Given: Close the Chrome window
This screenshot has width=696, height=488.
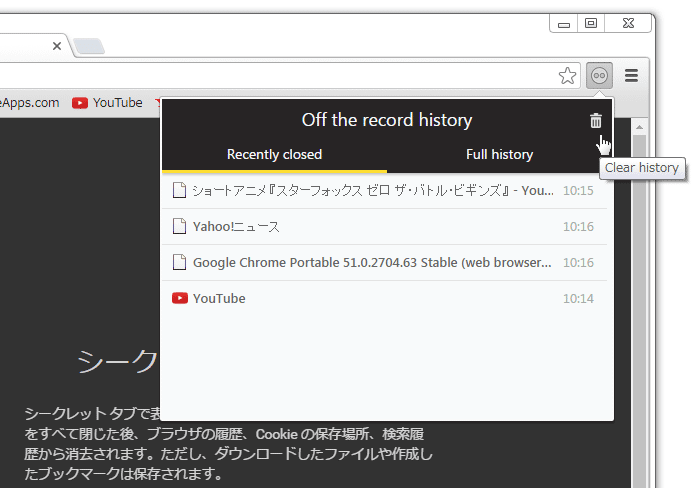Looking at the screenshot, I should 628,24.
